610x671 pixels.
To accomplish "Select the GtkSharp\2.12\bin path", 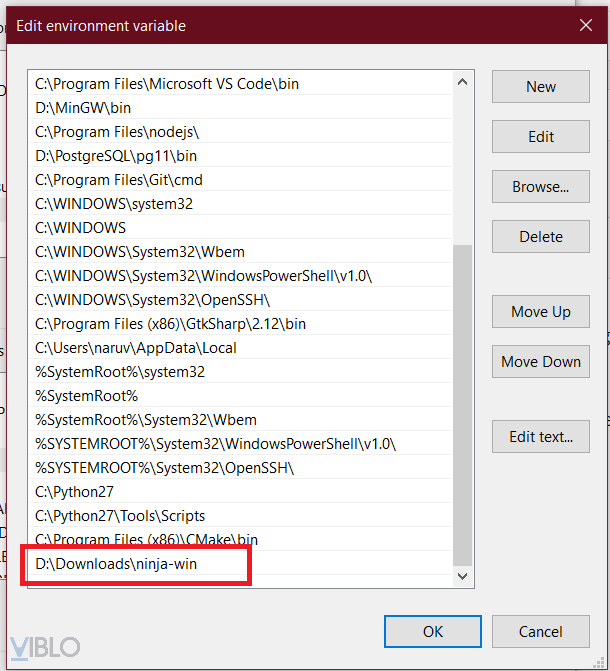I will tap(240, 324).
